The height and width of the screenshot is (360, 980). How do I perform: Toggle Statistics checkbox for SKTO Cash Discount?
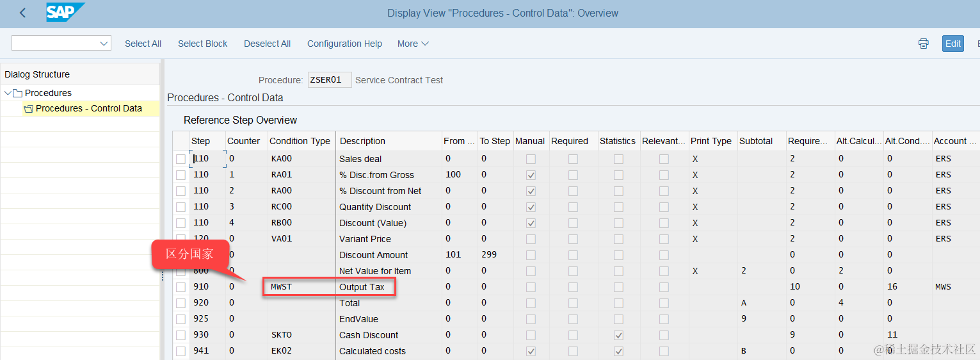(x=618, y=335)
